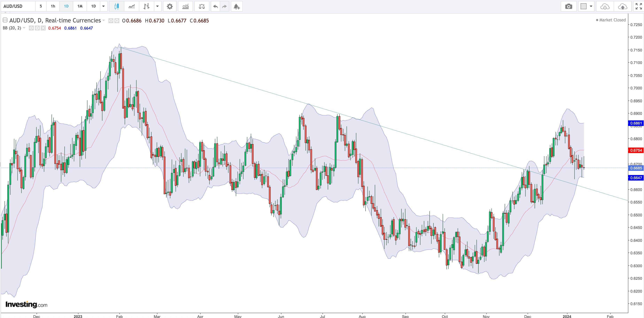Select the 1M interval
This screenshot has height=318, width=644.
(x=80, y=6)
